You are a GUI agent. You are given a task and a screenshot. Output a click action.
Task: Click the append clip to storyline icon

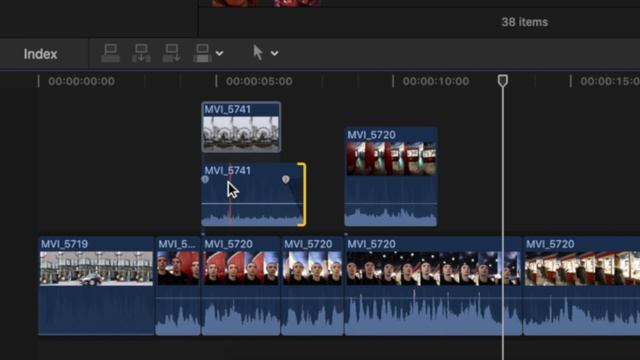(x=172, y=53)
